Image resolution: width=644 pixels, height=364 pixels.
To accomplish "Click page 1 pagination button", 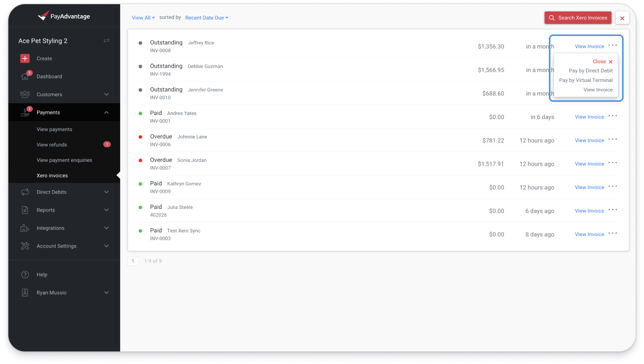I will tap(133, 261).
